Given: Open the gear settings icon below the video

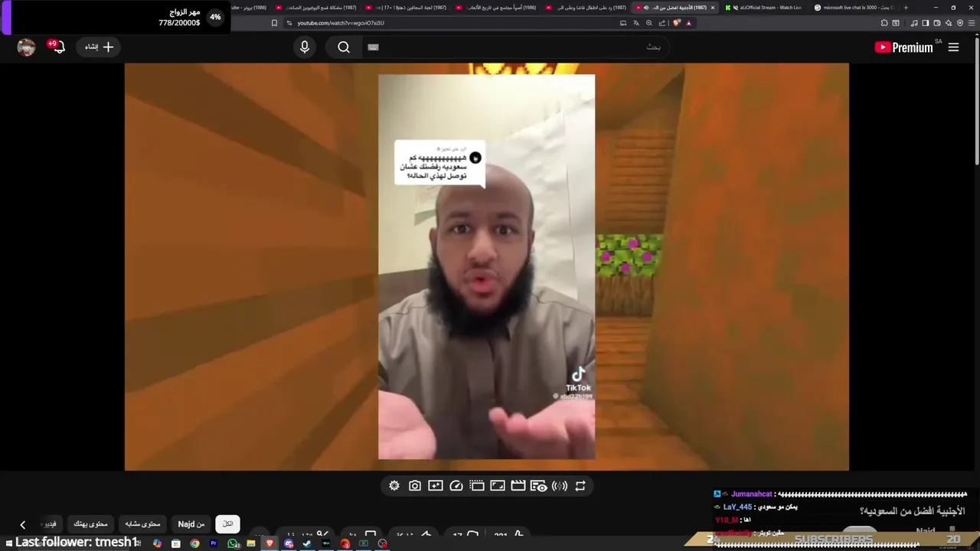Looking at the screenshot, I should (x=394, y=486).
